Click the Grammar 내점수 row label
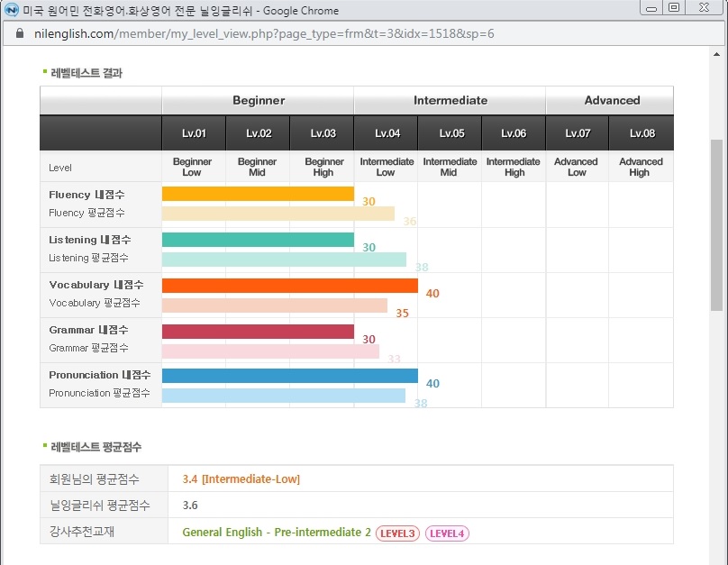728x565 pixels. tap(88, 330)
